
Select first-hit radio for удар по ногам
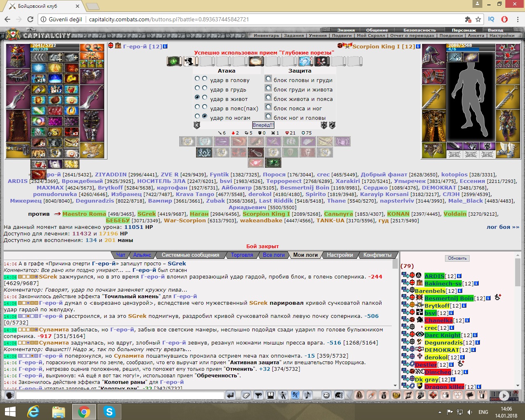197,116
